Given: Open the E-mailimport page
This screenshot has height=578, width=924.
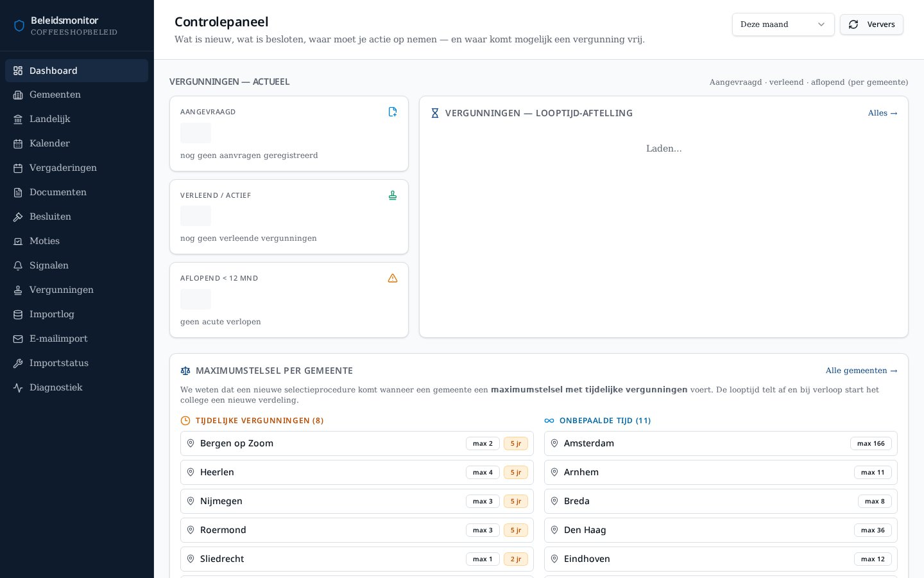Looking at the screenshot, I should pos(76,339).
